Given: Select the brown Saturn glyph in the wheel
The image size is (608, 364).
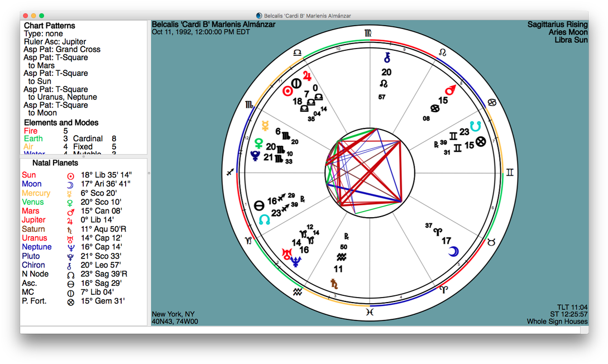Looking at the screenshot, I should pos(334,284).
